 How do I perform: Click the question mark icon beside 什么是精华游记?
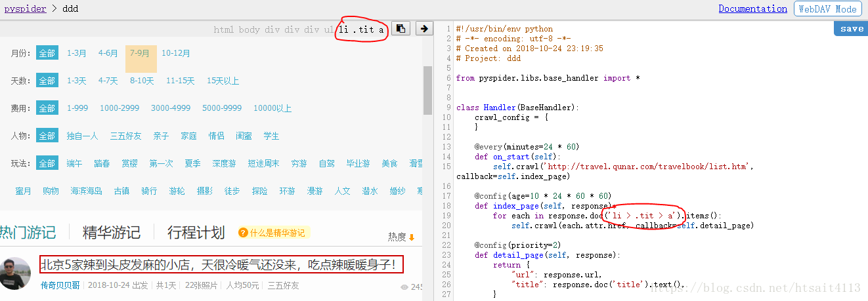(x=243, y=233)
